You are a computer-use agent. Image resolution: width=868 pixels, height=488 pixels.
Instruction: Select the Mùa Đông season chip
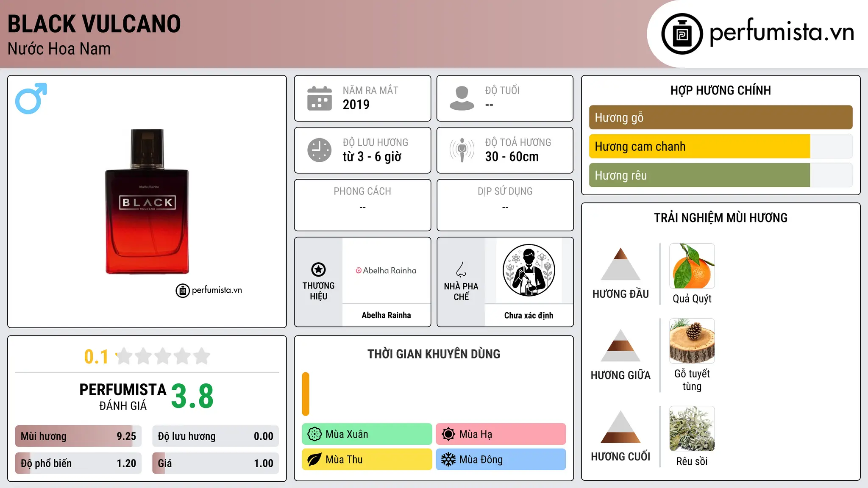click(501, 460)
